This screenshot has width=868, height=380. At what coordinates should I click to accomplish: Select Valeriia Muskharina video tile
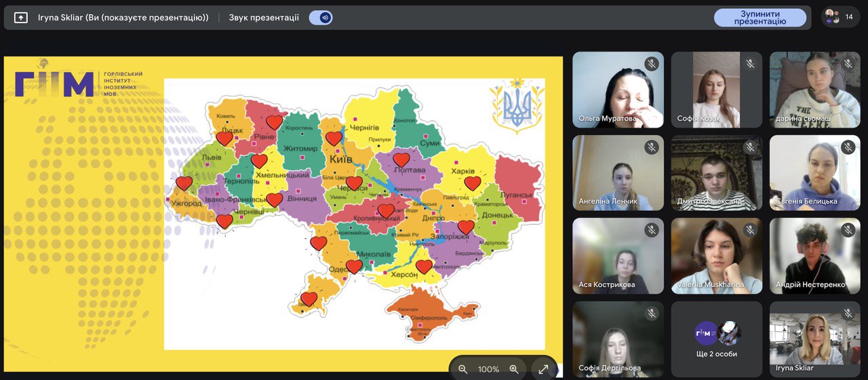(717, 256)
